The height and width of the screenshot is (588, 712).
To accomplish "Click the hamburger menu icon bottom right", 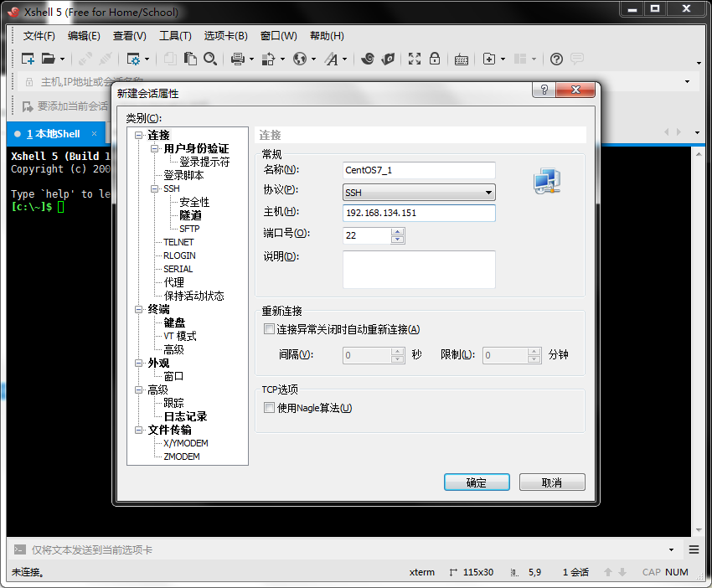I will click(x=694, y=549).
